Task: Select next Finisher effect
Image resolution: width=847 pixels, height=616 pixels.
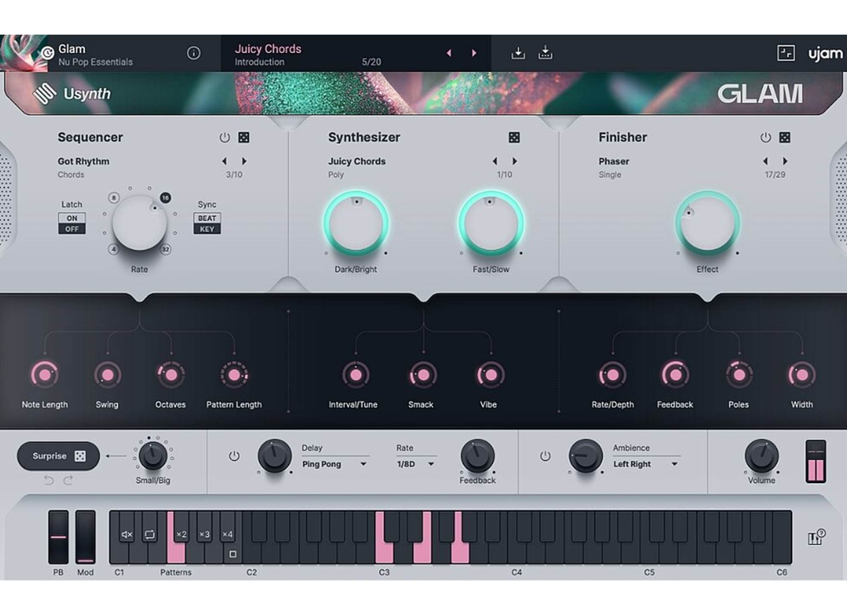Action: (785, 161)
